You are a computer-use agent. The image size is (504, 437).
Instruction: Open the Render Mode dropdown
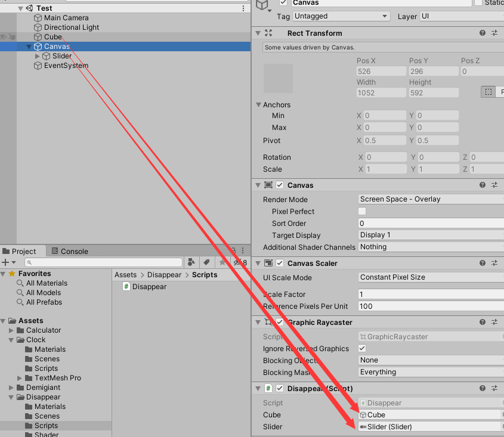click(429, 199)
